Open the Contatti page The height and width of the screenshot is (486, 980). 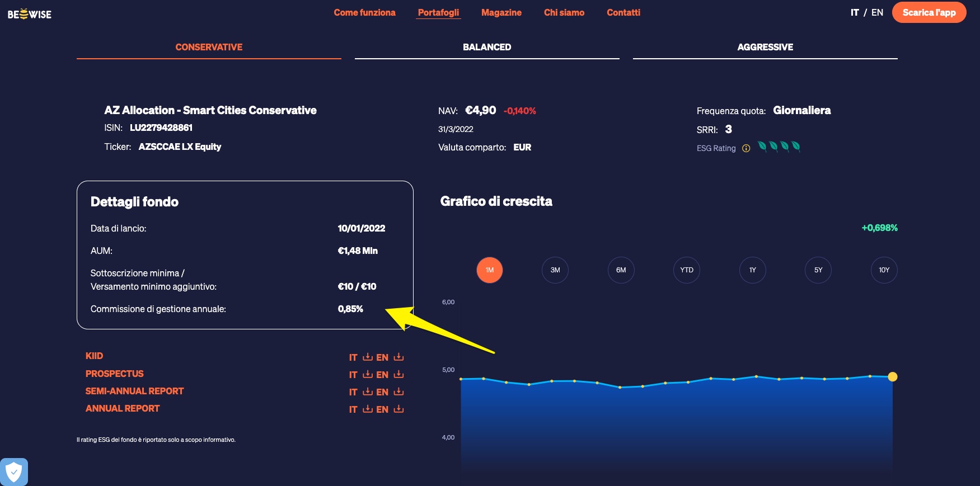[x=623, y=12]
